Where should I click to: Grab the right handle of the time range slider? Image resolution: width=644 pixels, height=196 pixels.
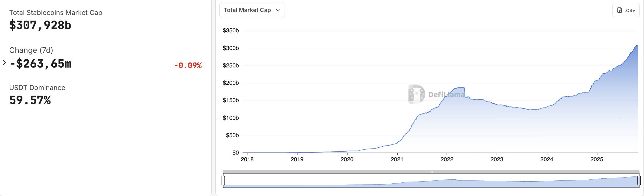click(639, 181)
